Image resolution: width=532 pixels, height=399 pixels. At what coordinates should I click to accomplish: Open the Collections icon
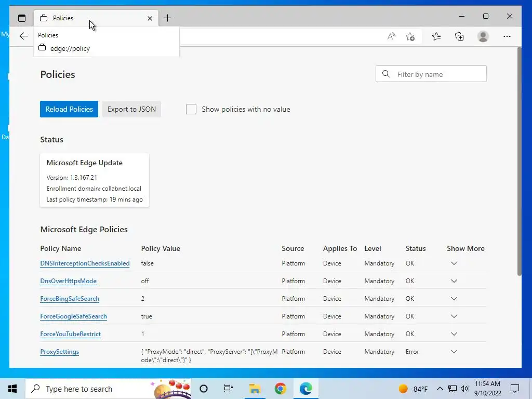coord(459,36)
